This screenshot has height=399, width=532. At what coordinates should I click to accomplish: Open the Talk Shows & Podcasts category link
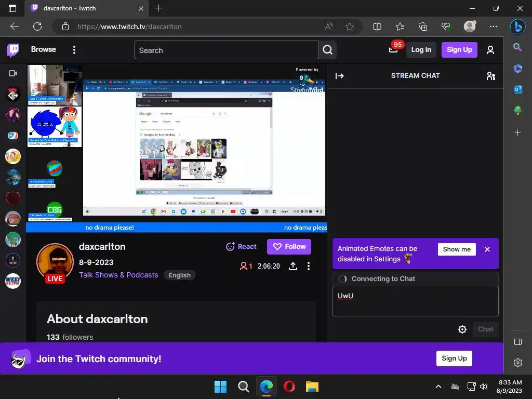tap(118, 275)
